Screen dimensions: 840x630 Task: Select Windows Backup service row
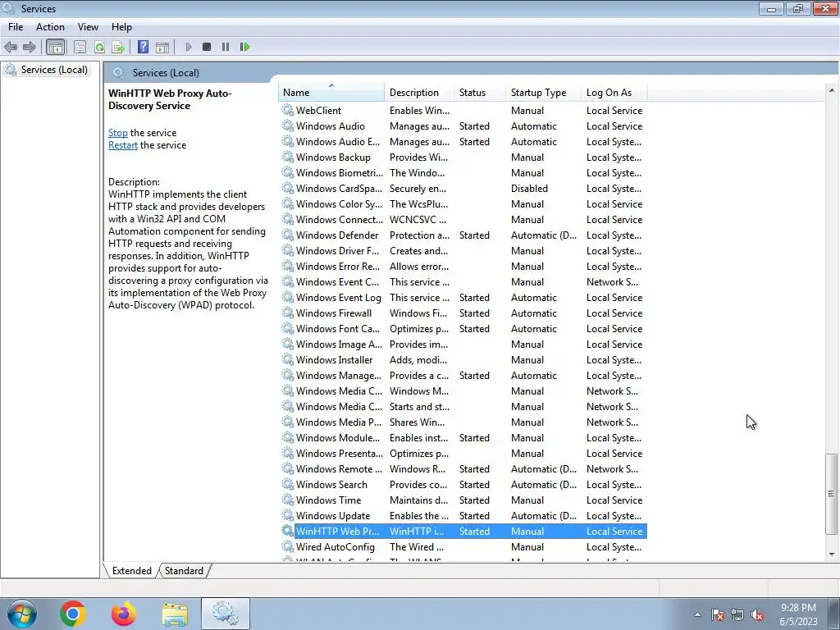(x=464, y=157)
